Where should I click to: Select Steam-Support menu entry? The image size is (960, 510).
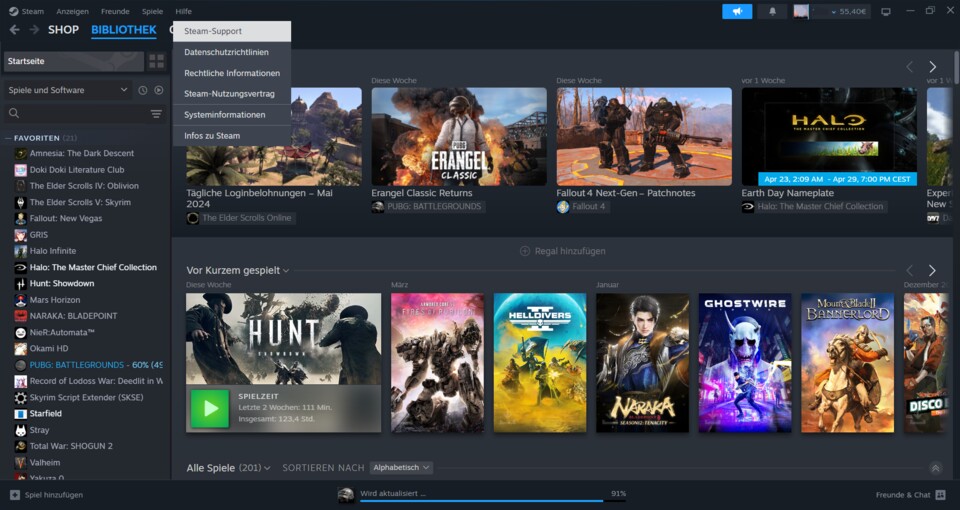coord(232,31)
